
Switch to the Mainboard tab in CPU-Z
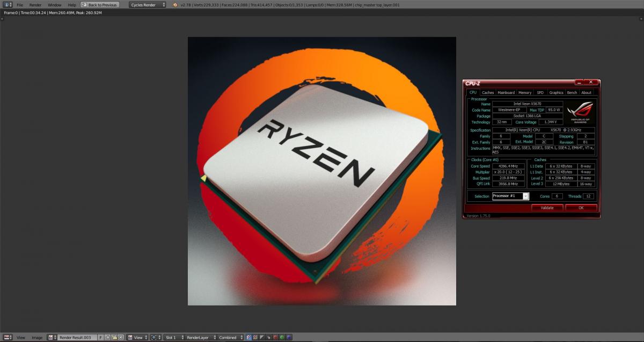pyautogui.click(x=506, y=92)
